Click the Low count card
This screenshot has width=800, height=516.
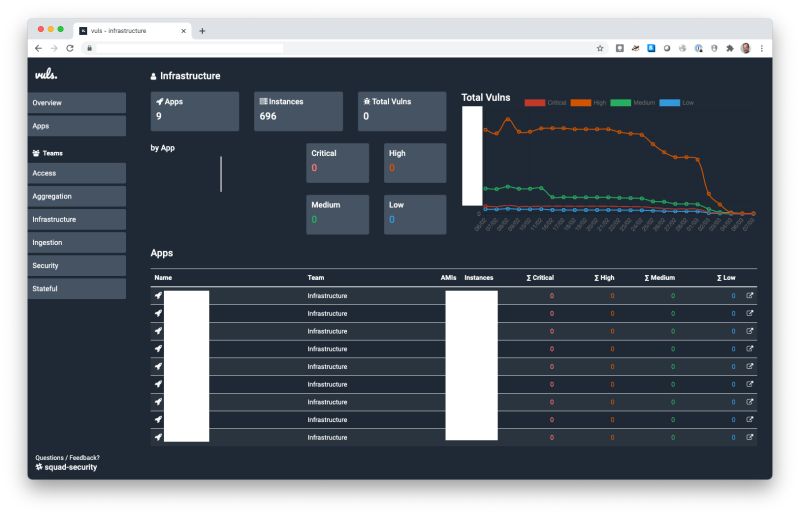tap(415, 214)
